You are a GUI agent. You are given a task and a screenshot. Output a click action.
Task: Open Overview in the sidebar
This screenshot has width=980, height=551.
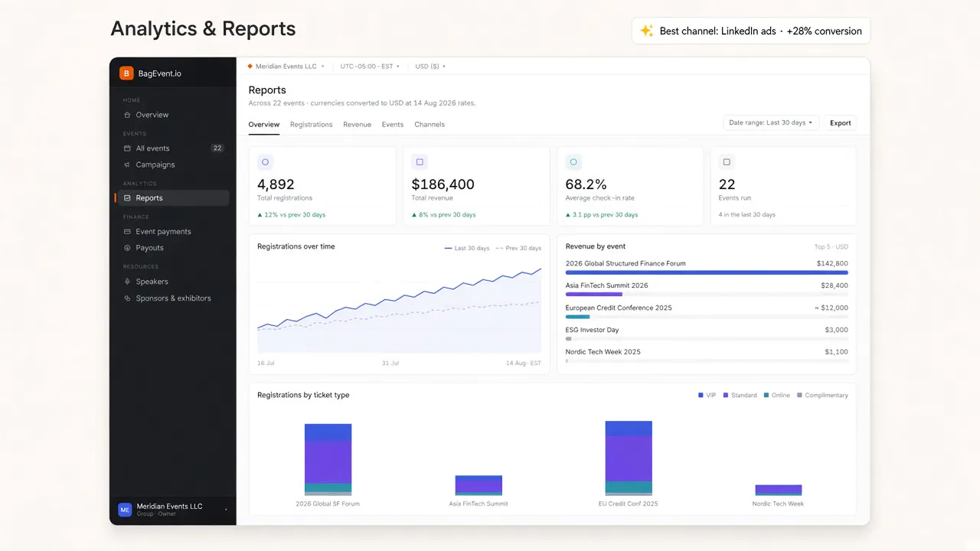tap(173, 115)
